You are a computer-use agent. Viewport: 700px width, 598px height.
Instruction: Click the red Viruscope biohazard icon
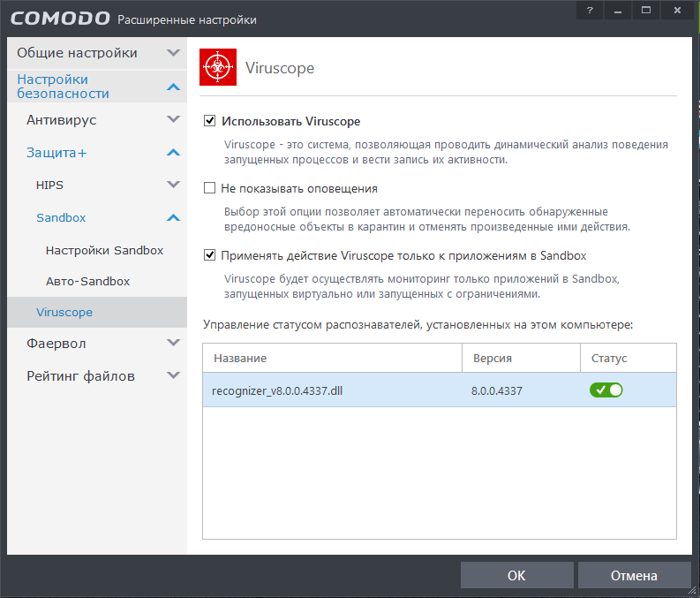[218, 67]
